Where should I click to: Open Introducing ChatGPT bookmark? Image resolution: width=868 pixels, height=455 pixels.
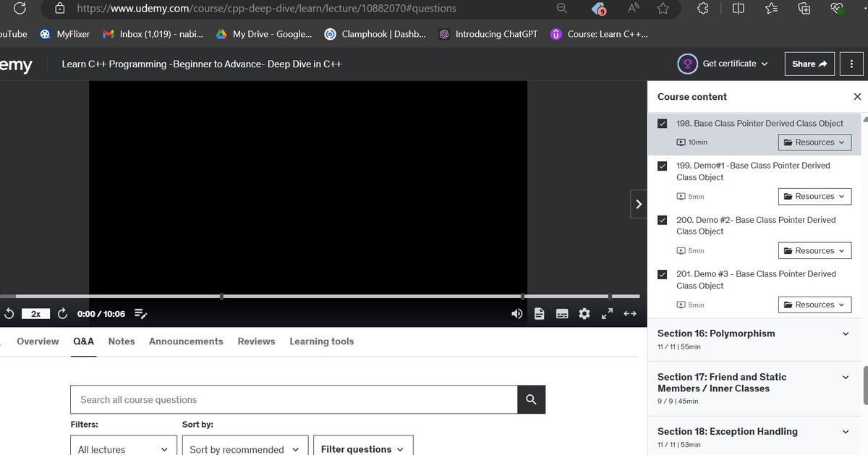coord(488,34)
